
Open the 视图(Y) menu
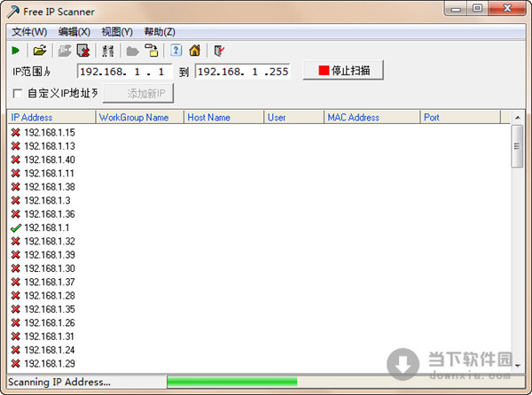click(x=117, y=32)
